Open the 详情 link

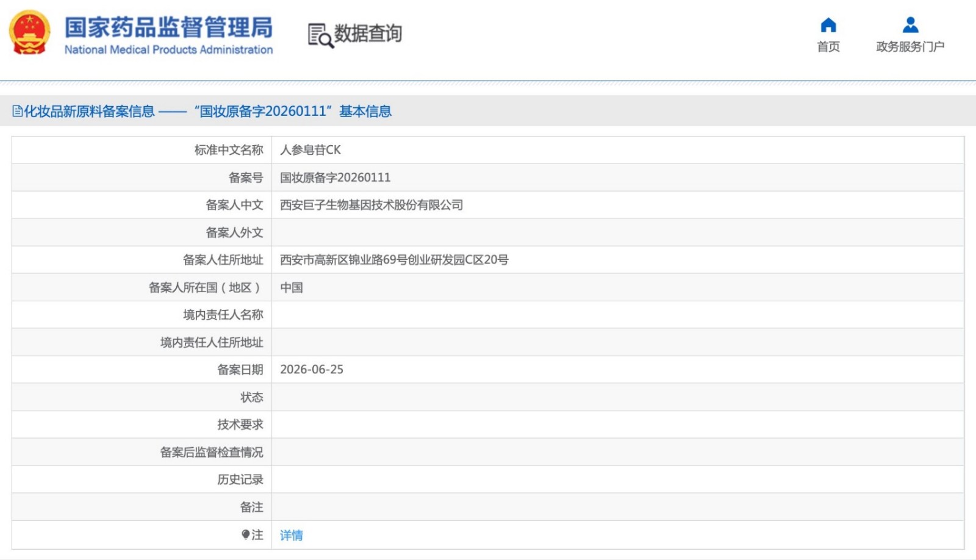pos(291,535)
